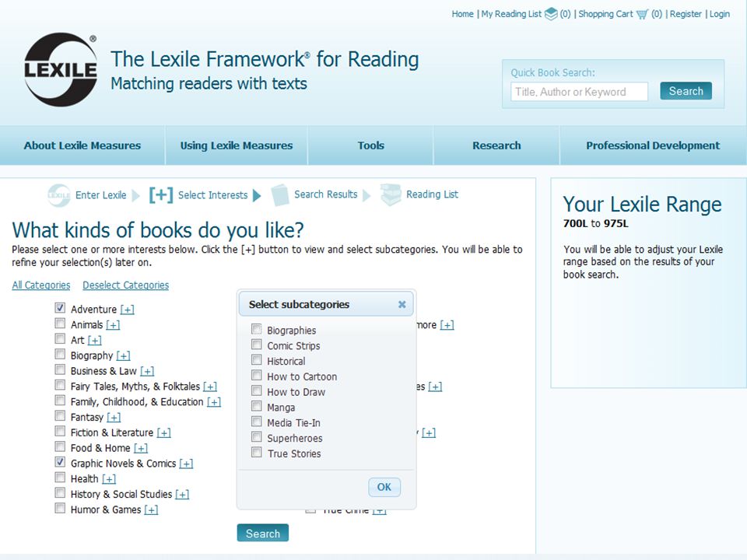Viewport: 747px width, 560px height.
Task: Click the Shopping Cart text link
Action: tap(605, 14)
